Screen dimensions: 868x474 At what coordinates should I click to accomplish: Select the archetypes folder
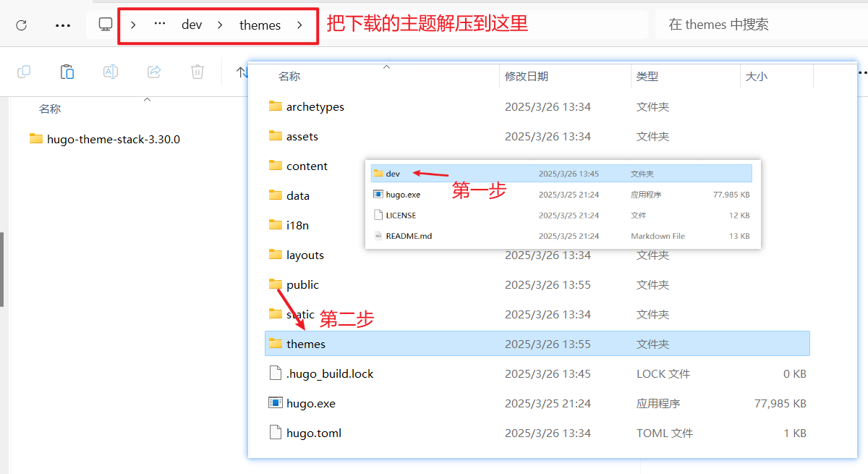(x=315, y=106)
